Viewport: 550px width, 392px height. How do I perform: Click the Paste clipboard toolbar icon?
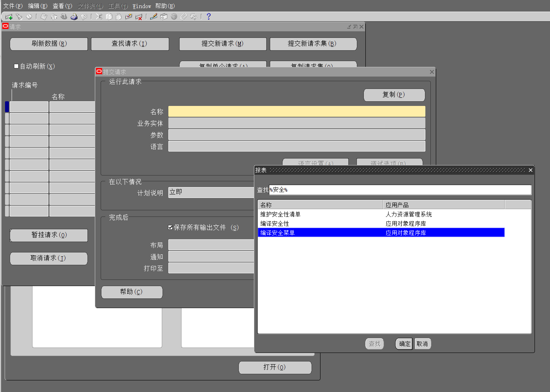pyautogui.click(x=119, y=17)
